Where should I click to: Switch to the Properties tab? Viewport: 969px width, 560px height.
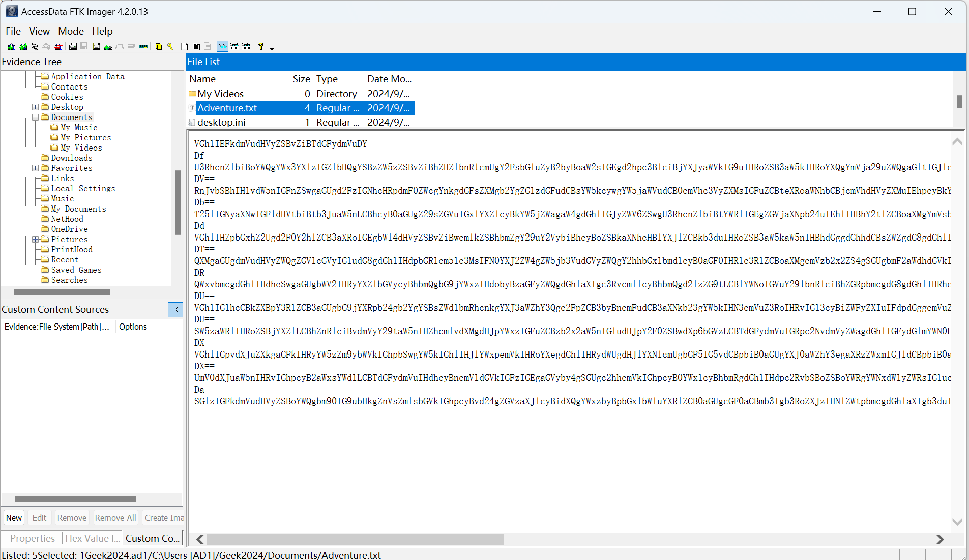click(x=32, y=538)
